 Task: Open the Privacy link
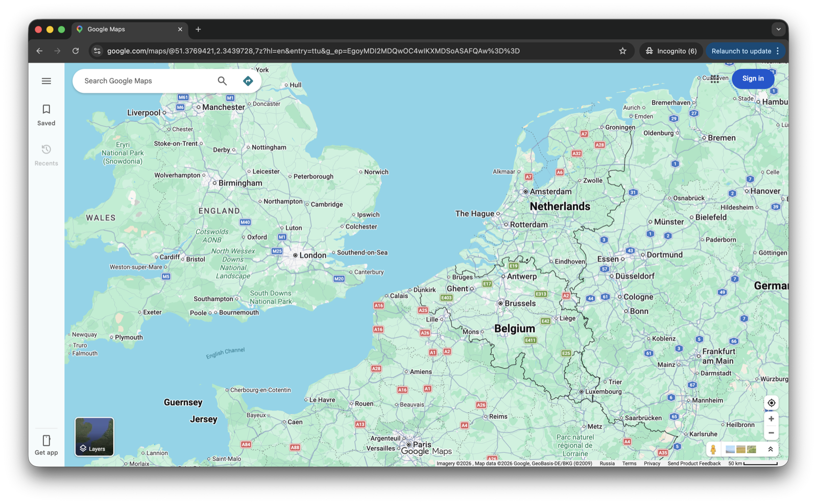point(652,464)
